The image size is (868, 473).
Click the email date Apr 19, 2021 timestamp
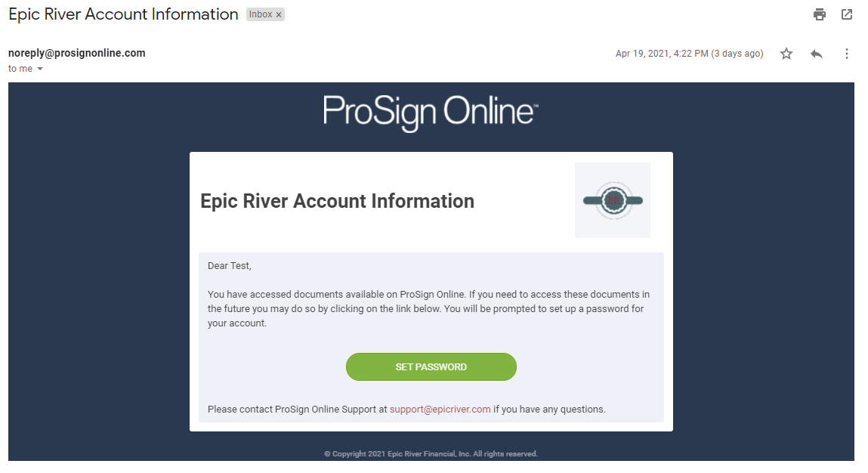[689, 54]
